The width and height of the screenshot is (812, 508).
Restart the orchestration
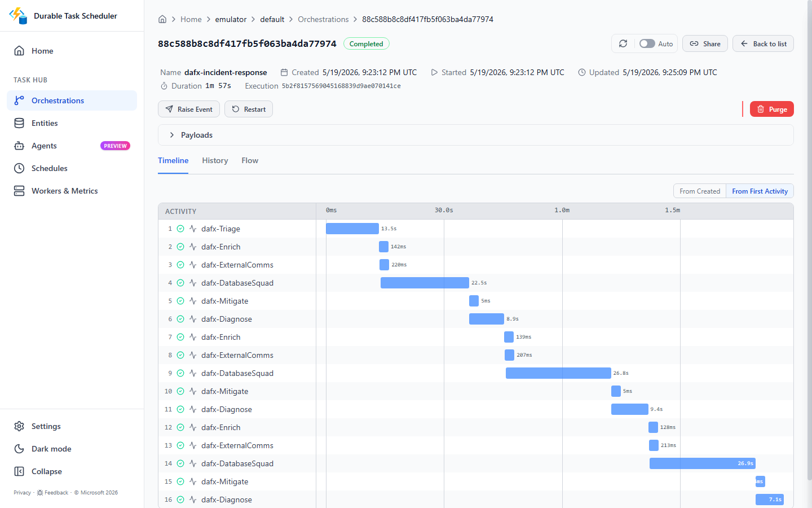click(x=249, y=109)
